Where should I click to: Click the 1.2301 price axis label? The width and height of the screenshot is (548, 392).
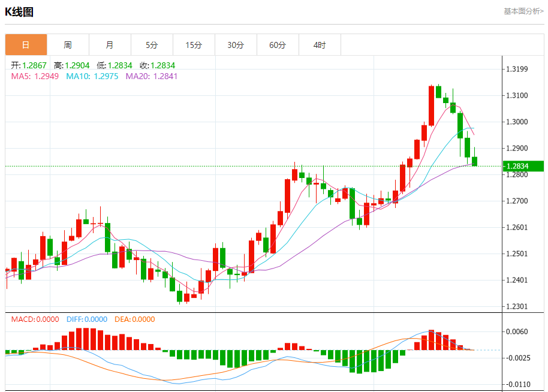517,306
